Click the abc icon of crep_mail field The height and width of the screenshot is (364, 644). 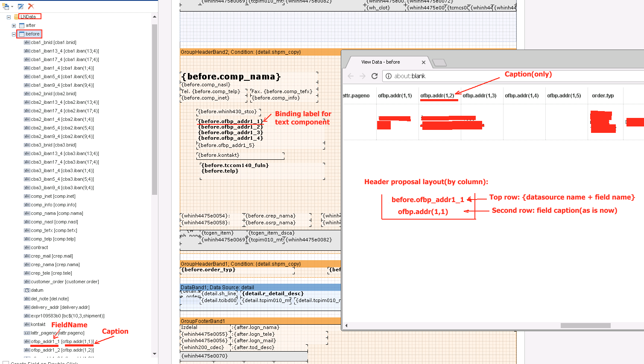27,256
